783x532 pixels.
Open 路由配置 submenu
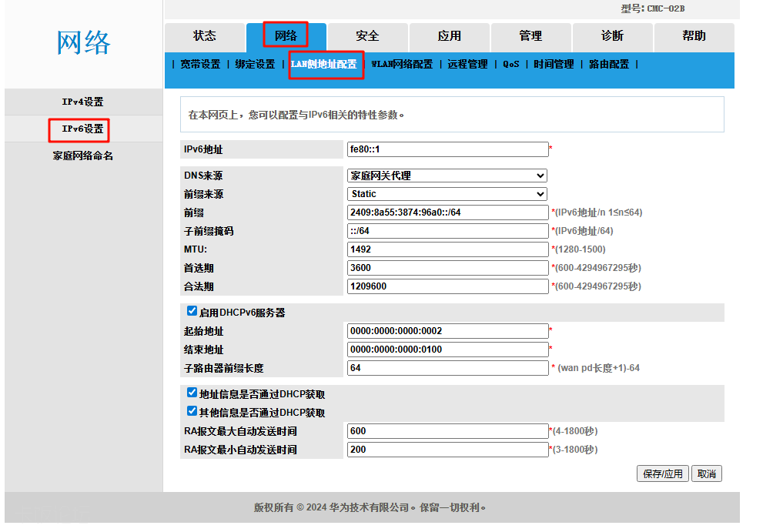click(x=609, y=65)
